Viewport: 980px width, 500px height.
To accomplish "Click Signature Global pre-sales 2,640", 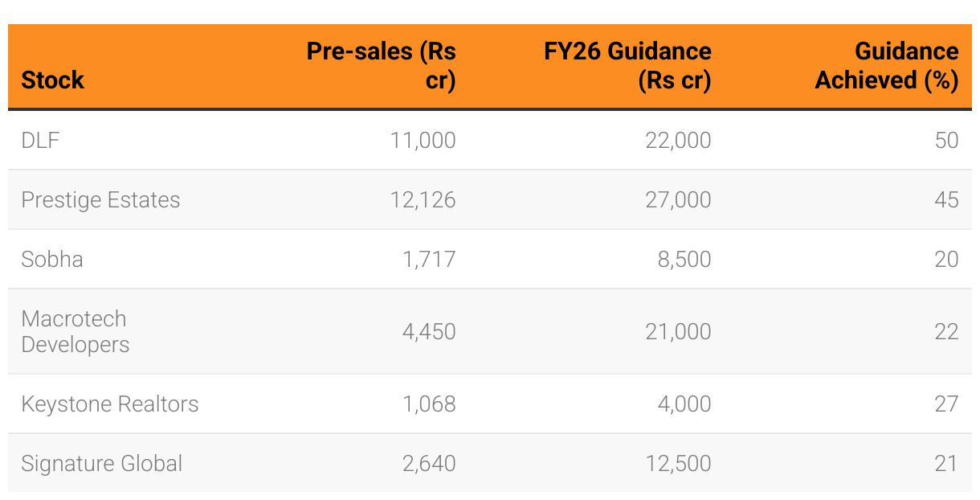I will click(x=429, y=463).
